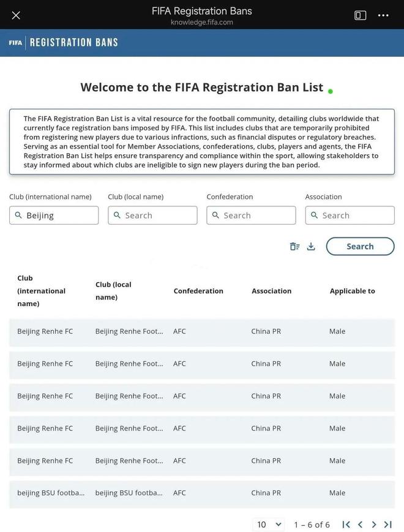Click the Search button

coord(361,246)
